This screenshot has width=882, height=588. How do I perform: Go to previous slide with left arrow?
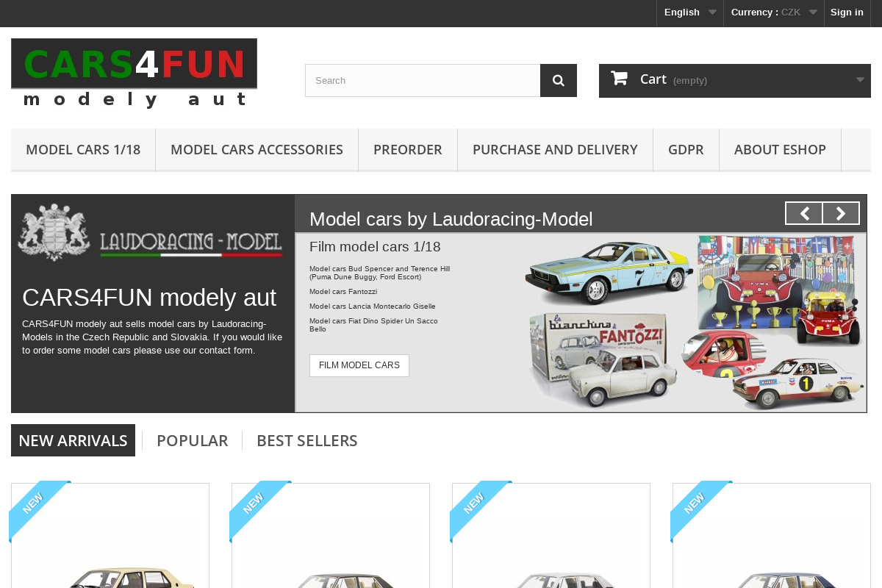click(804, 213)
